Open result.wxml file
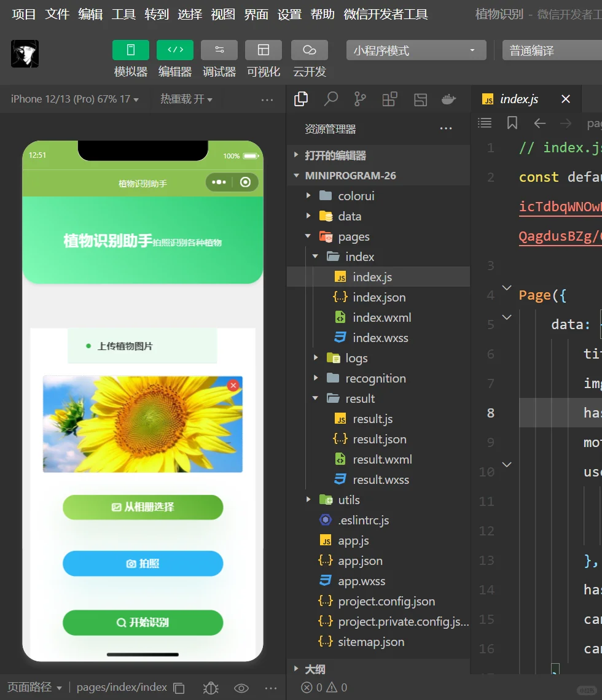 [x=378, y=459]
